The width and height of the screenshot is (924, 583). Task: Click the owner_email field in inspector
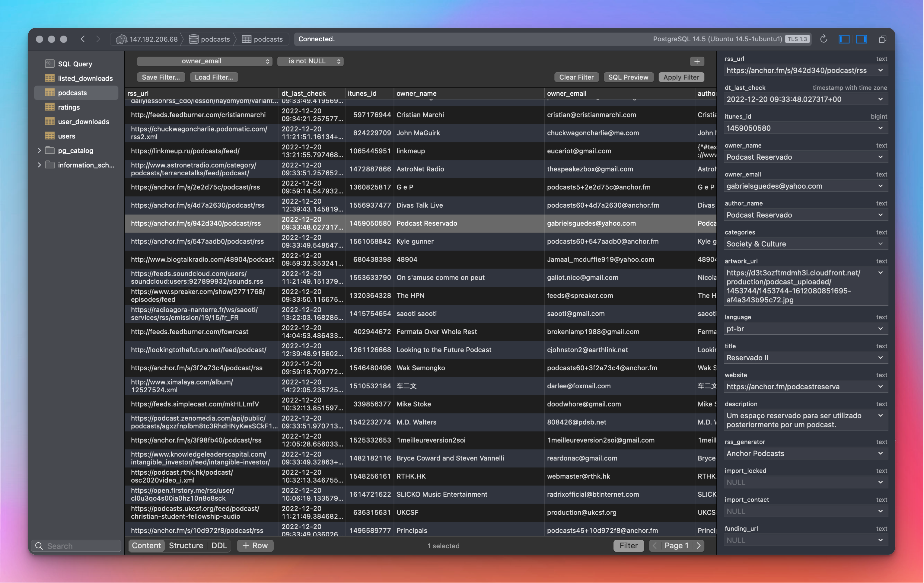[806, 186]
